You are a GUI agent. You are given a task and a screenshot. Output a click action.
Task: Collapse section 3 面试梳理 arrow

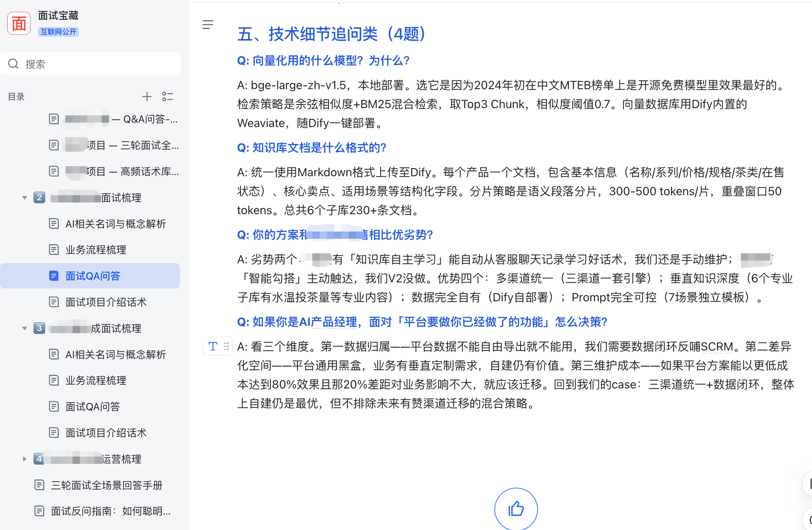[x=25, y=328]
